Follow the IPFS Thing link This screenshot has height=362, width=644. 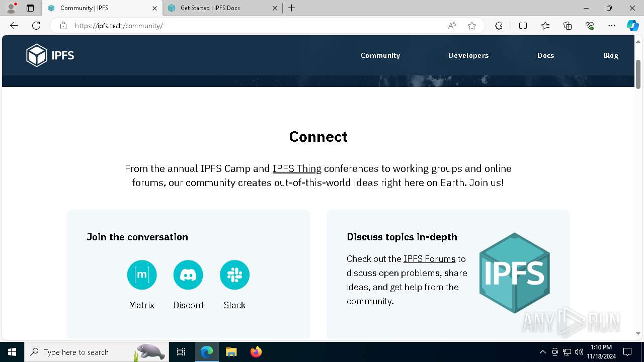pyautogui.click(x=297, y=168)
